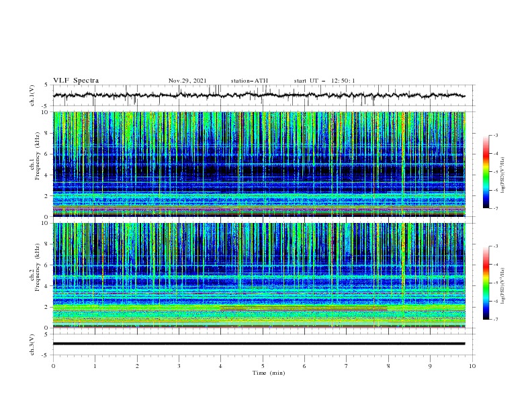Click time axis tick label '5'
Screen dimensions: 532x411
pos(263,366)
